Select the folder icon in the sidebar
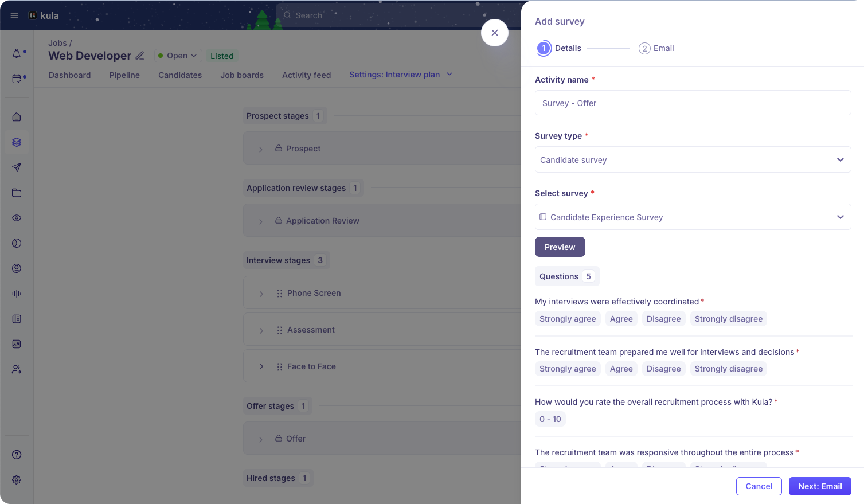Screen dimensions: 864x504 click(16, 192)
